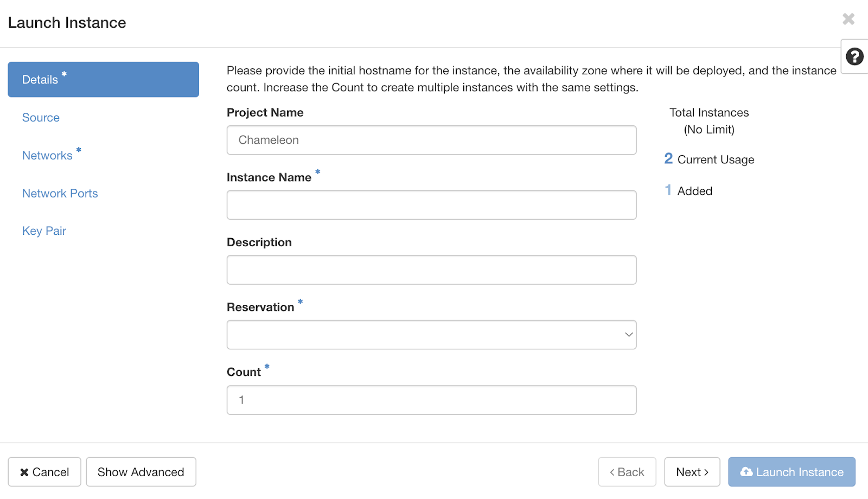
Task: Switch to the Source tab
Action: pyautogui.click(x=41, y=118)
